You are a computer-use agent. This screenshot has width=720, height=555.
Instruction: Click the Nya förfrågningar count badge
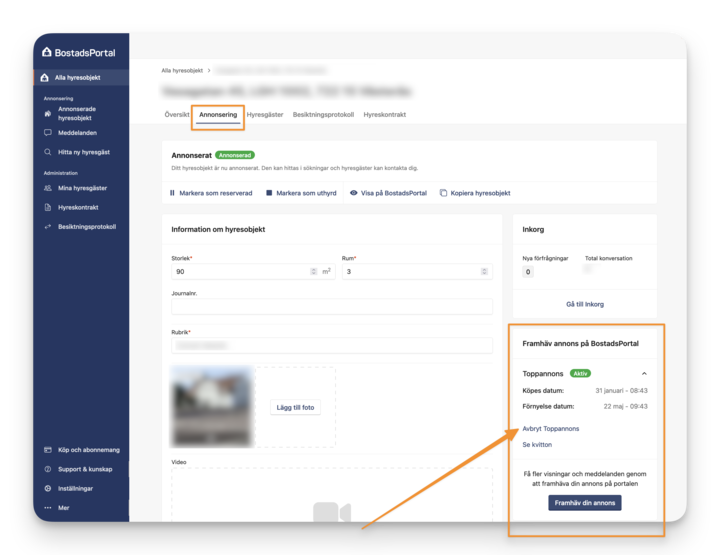pyautogui.click(x=528, y=272)
